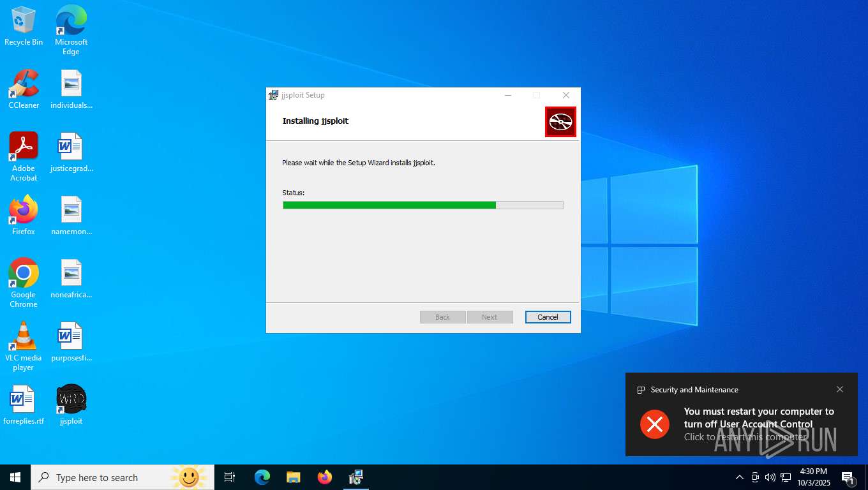Viewport: 868px width, 490px height.
Task: Select the forreplies.rtf file icon
Action: pos(24,405)
